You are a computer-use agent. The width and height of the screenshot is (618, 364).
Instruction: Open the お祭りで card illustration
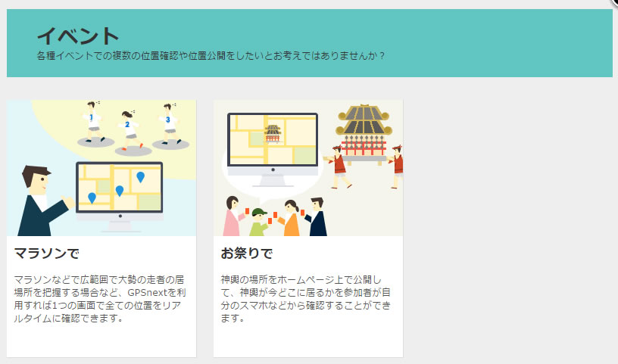click(x=308, y=168)
